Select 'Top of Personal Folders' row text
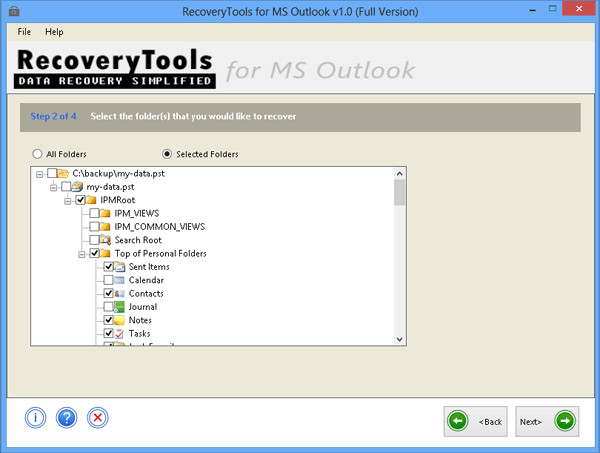Viewport: 600px width, 453px height. coord(161,253)
